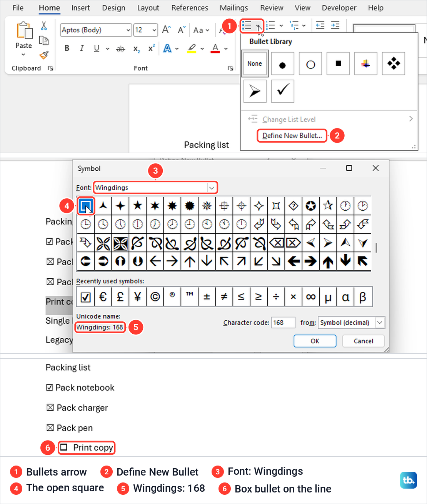Select the thin left arrow symbol

click(x=155, y=261)
